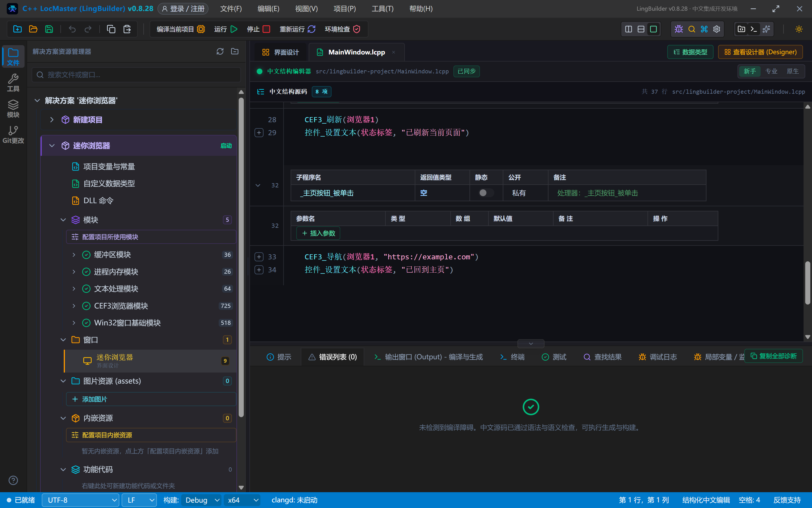Switch editor mode to 专业
The height and width of the screenshot is (508, 812).
(771, 71)
